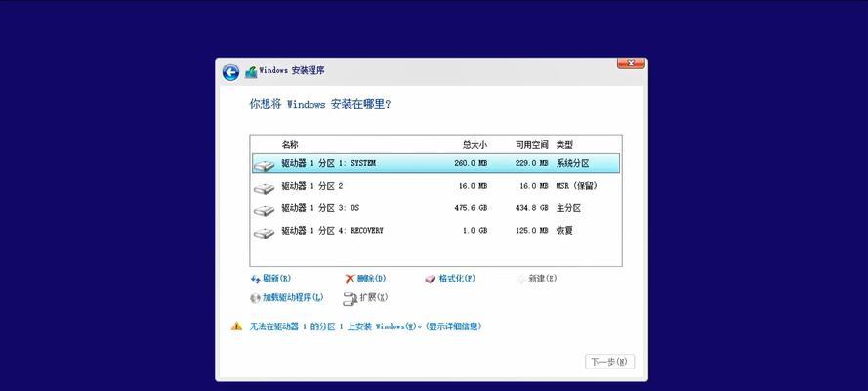Click the 主分区 type cell
Viewport: 868px width, 391px height.
point(568,208)
